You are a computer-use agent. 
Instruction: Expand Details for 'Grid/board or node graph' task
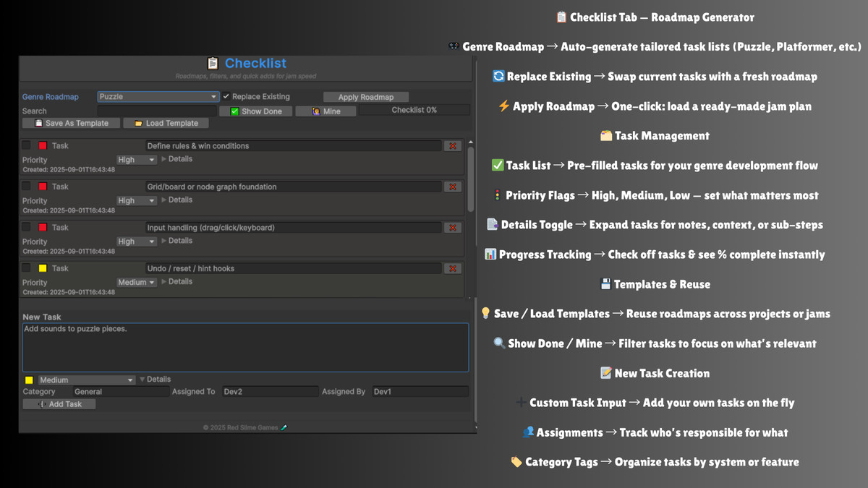point(176,200)
